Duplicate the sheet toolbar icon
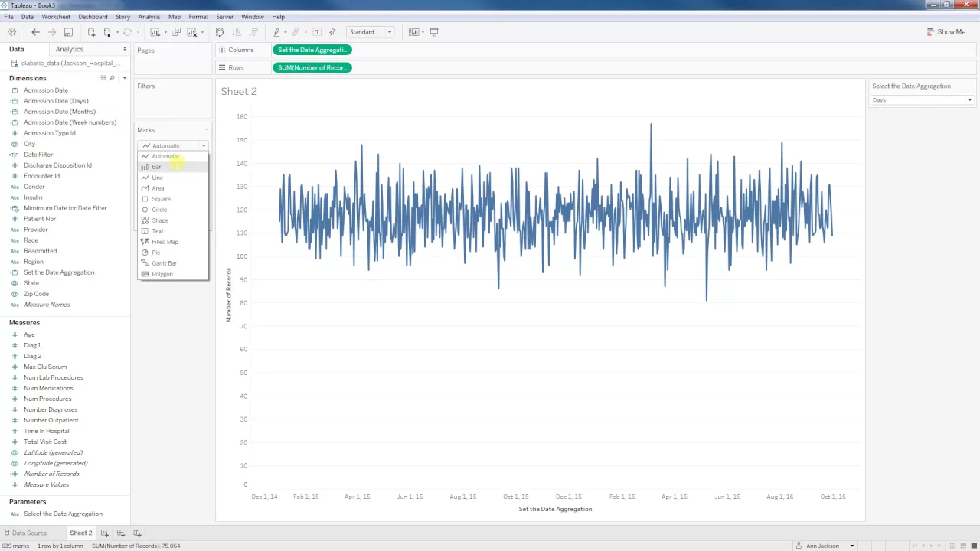 pos(176,32)
